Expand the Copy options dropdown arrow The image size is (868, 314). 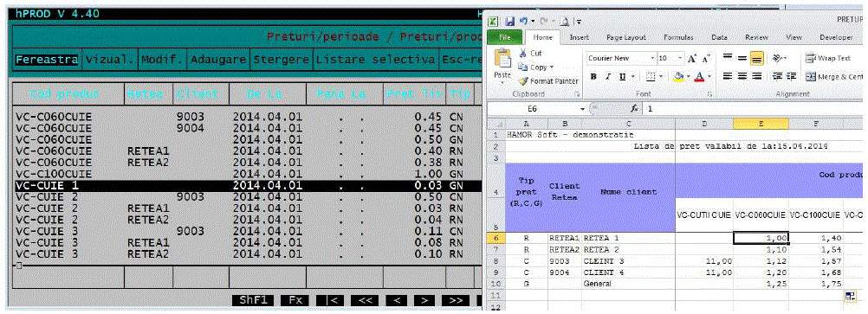[551, 67]
